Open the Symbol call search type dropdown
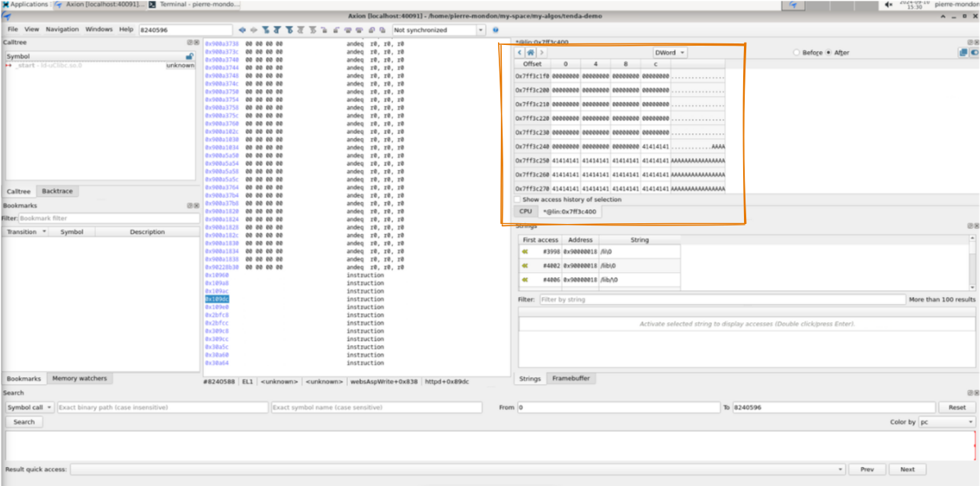The image size is (980, 486). click(x=29, y=408)
